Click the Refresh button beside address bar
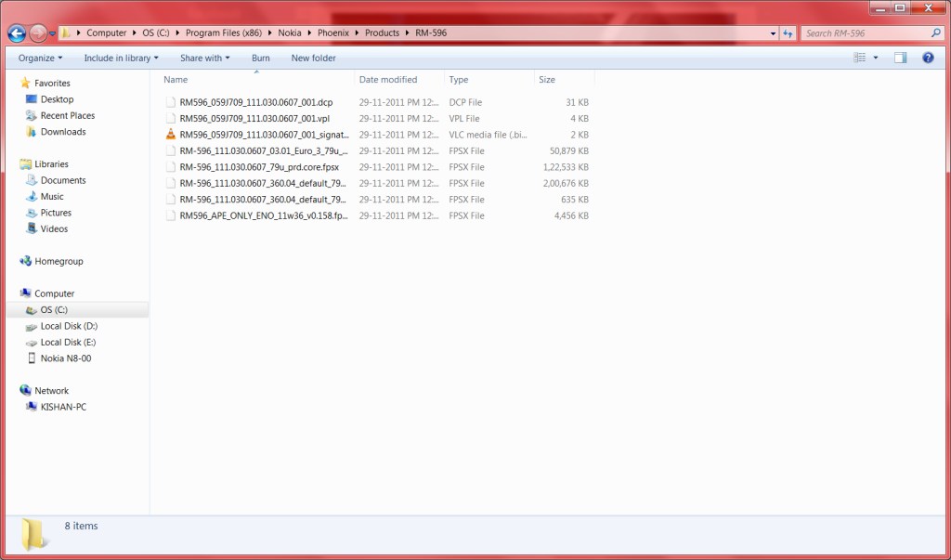 tap(788, 33)
